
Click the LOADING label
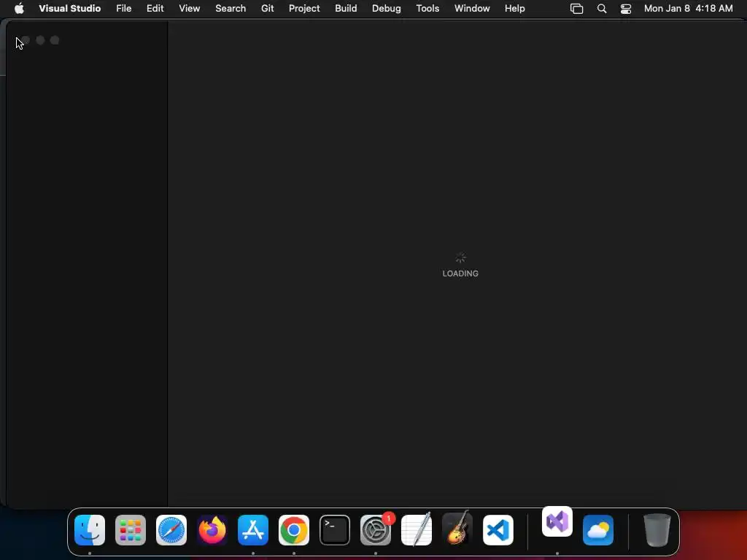tap(460, 273)
